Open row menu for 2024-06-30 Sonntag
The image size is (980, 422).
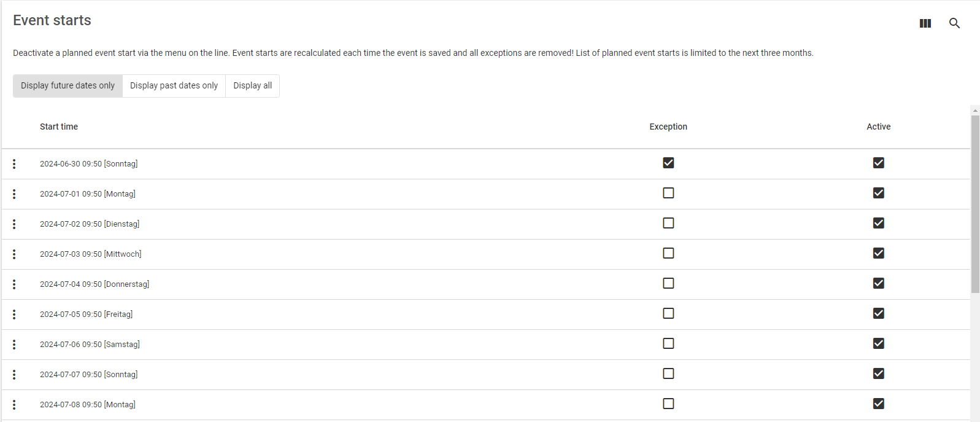click(14, 164)
